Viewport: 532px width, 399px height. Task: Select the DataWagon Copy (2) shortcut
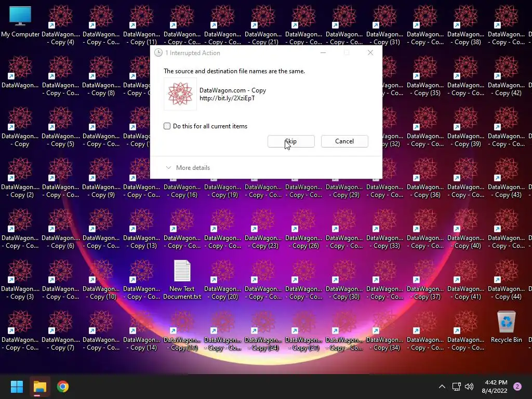[x=20, y=178]
